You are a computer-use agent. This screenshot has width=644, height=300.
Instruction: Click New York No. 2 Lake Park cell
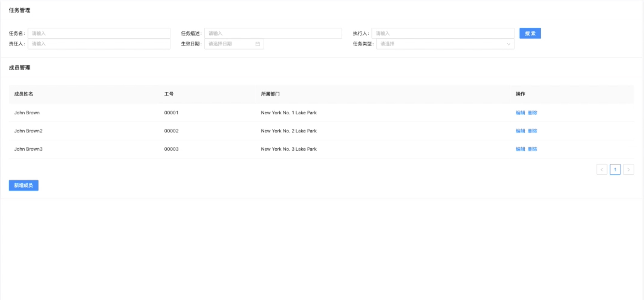(x=289, y=131)
